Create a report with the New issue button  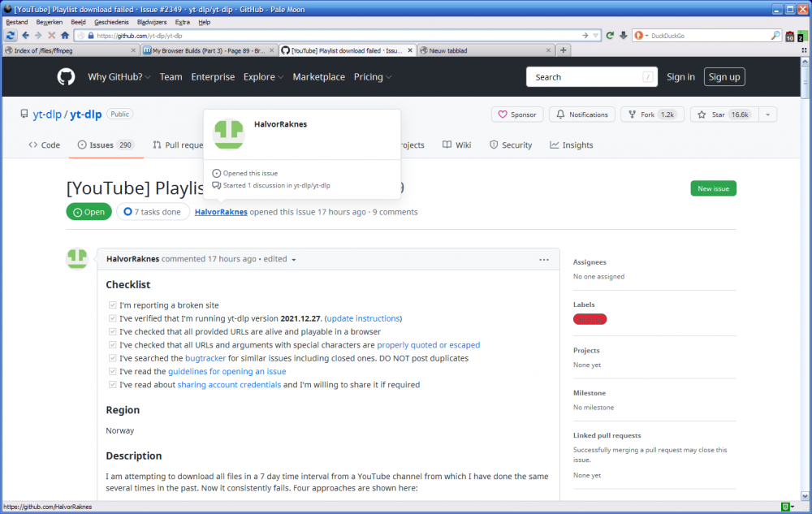713,188
